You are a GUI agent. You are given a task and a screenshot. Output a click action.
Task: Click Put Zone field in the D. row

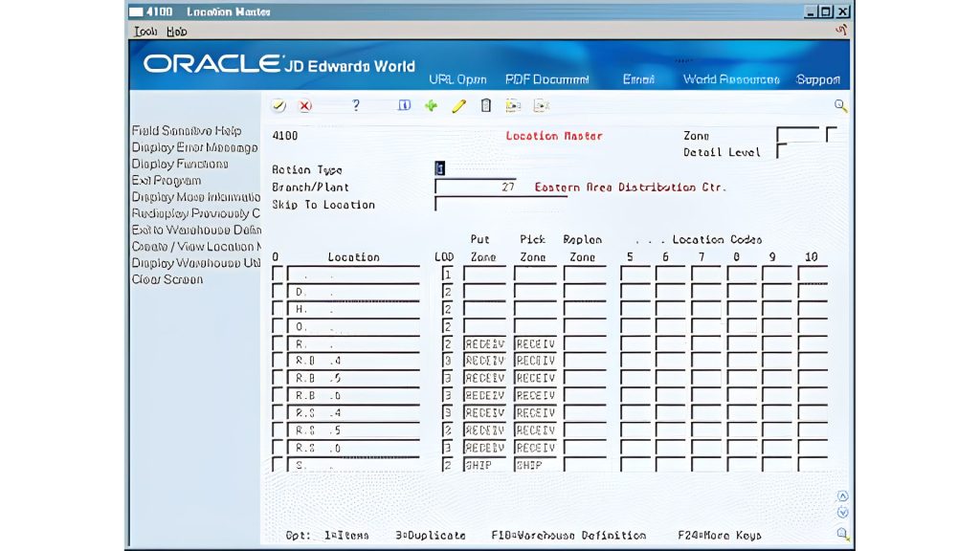pos(484,291)
